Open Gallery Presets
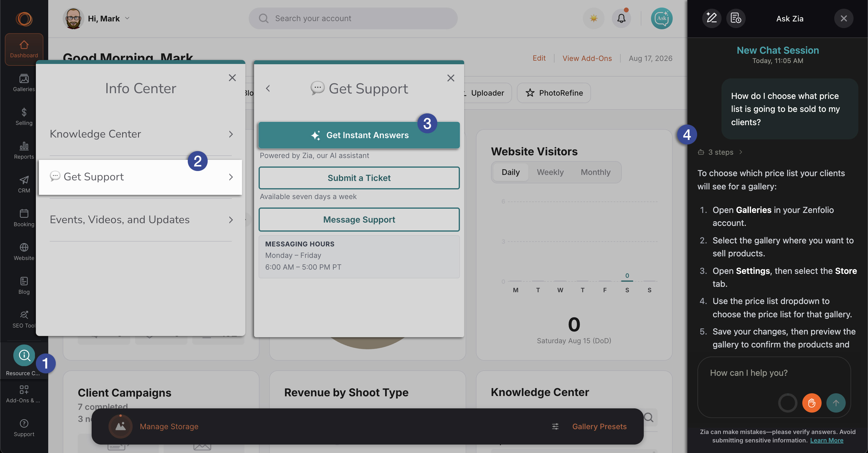The height and width of the screenshot is (453, 868). pos(599,426)
